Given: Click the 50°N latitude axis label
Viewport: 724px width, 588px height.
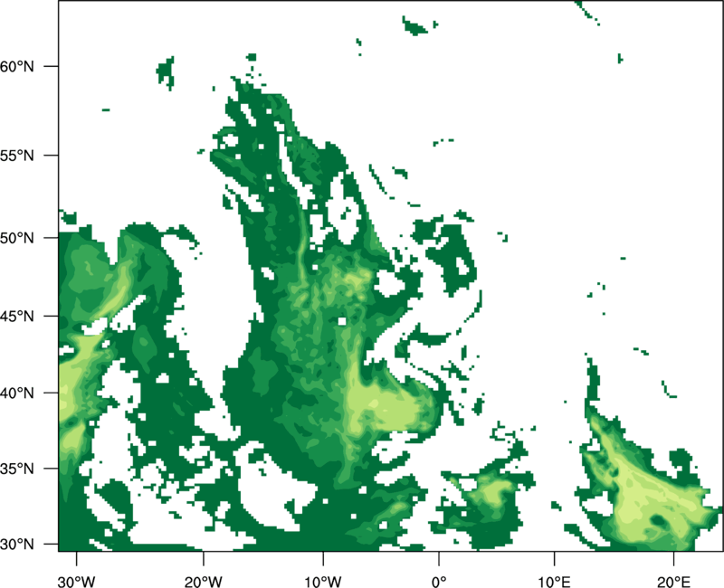Looking at the screenshot, I should 17,238.
